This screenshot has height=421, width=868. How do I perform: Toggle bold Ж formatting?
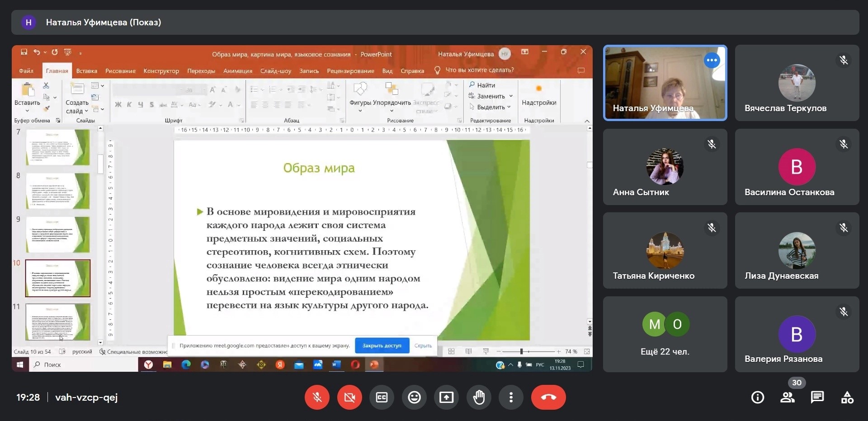click(118, 104)
